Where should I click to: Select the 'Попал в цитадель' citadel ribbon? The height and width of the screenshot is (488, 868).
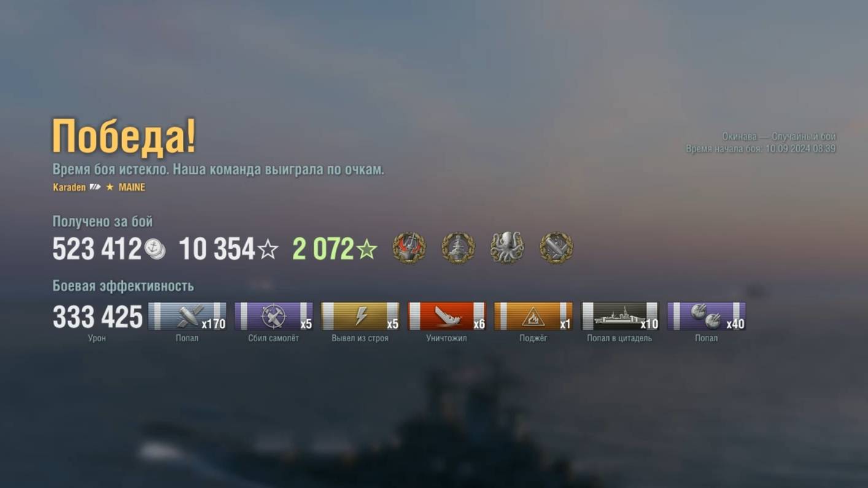620,316
